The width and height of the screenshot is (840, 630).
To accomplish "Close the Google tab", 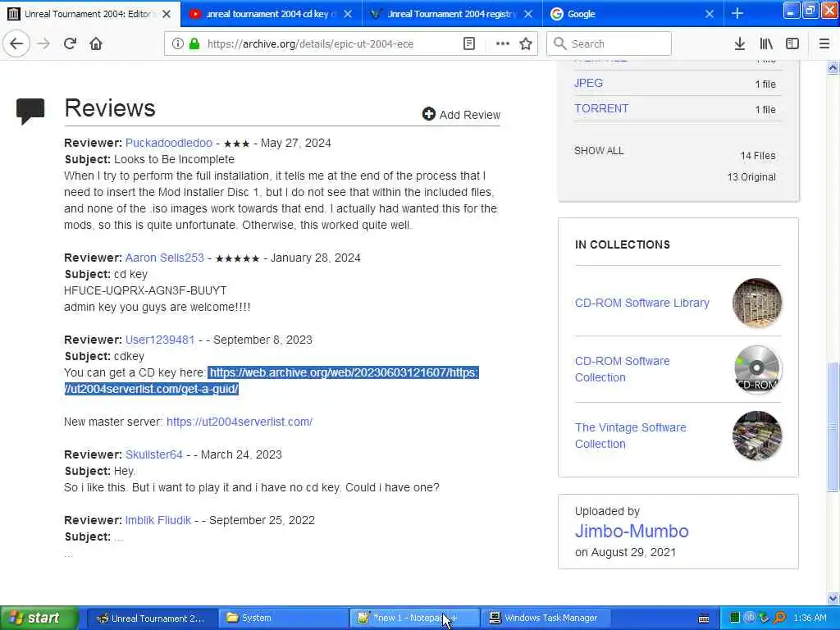I will [x=710, y=14].
